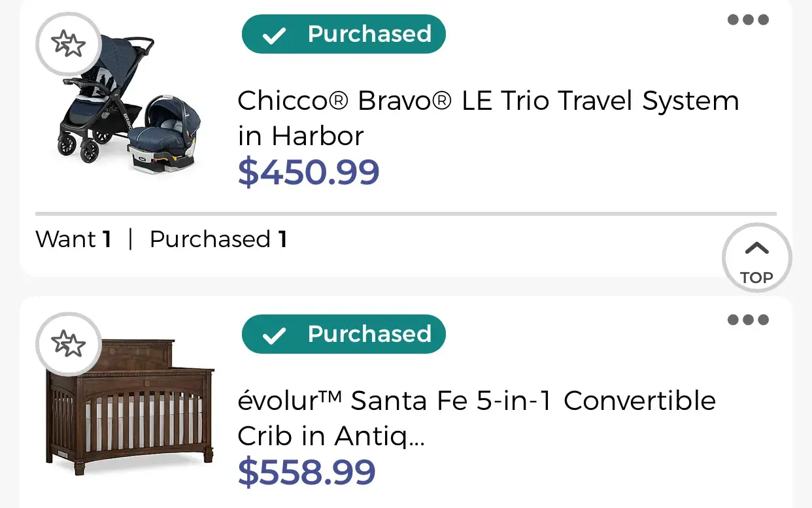
Task: Tap the Purchased 1 count below Chicco
Action: click(x=218, y=239)
